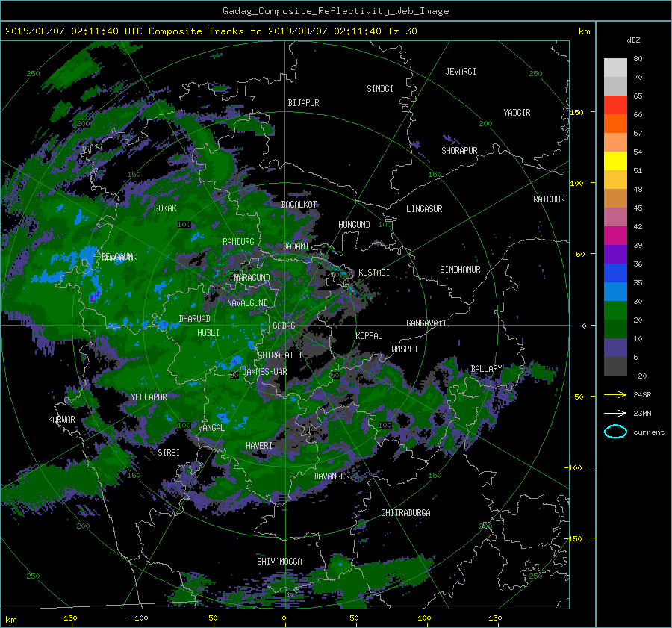Click the HOSPET city label
672x628 pixels.
[x=405, y=349]
